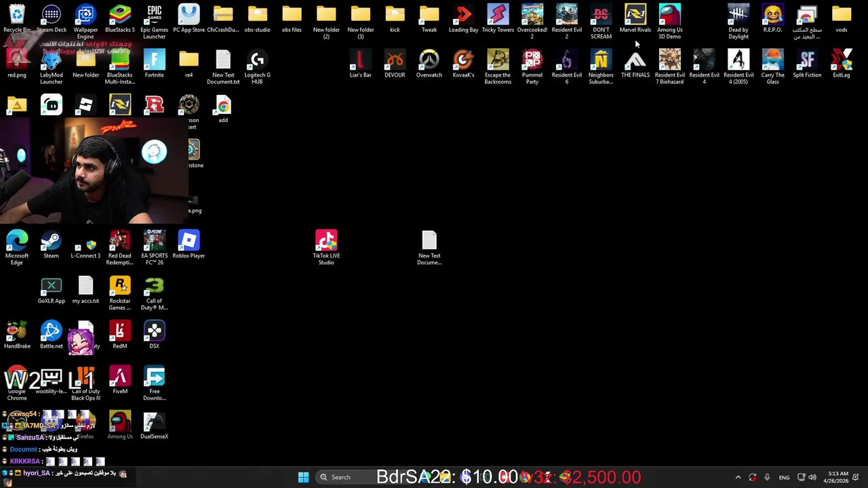This screenshot has width=868, height=488.
Task: Open Wallpaper Engine shortcut
Action: pos(85,22)
